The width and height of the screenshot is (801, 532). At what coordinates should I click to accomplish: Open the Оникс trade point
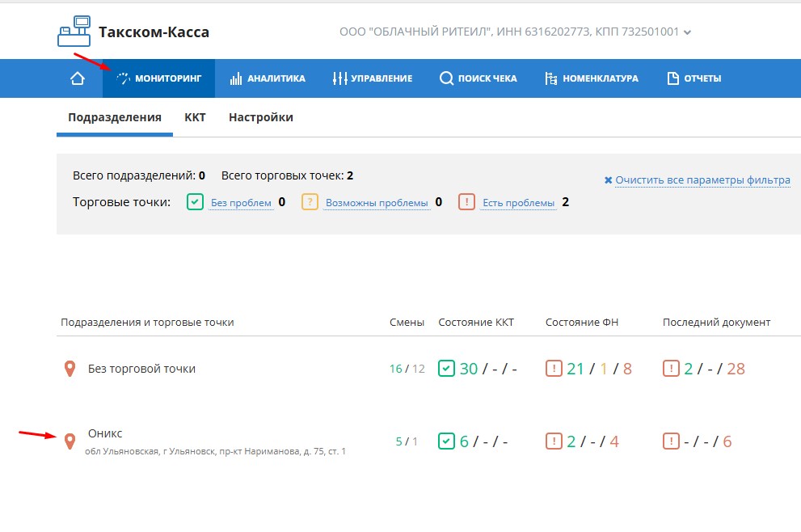tap(105, 433)
